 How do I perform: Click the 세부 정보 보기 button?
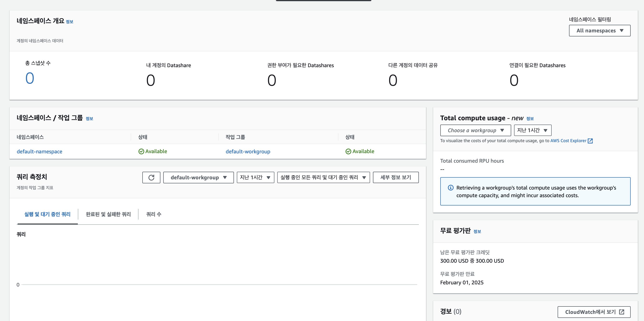point(396,177)
